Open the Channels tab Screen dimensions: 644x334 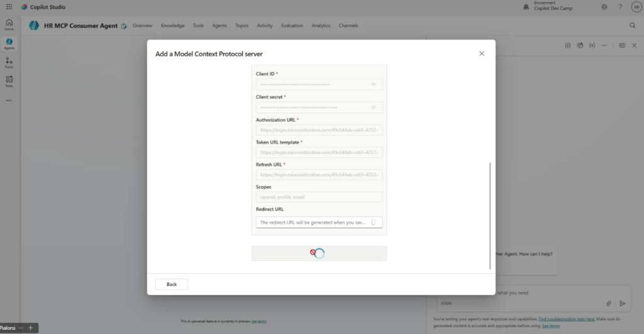348,25
